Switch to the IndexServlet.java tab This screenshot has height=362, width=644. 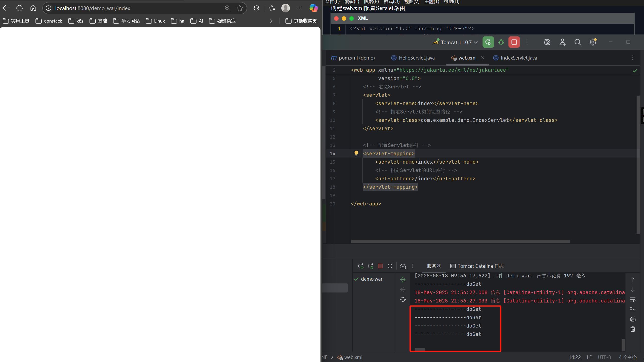tap(515, 58)
